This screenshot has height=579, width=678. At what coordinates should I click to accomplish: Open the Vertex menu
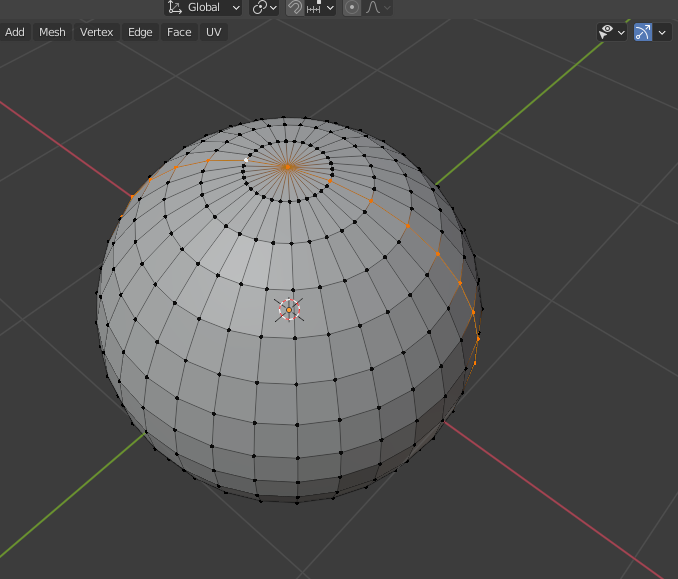tap(96, 32)
